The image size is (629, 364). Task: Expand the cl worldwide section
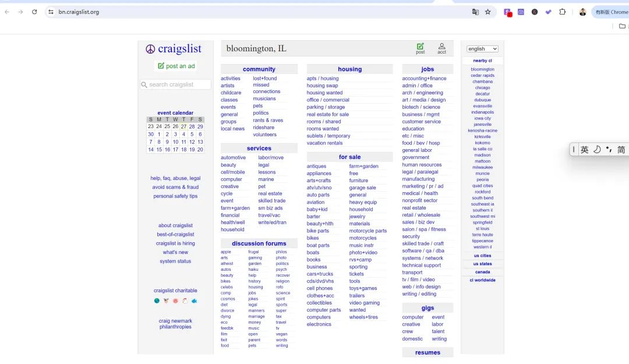coord(482,280)
